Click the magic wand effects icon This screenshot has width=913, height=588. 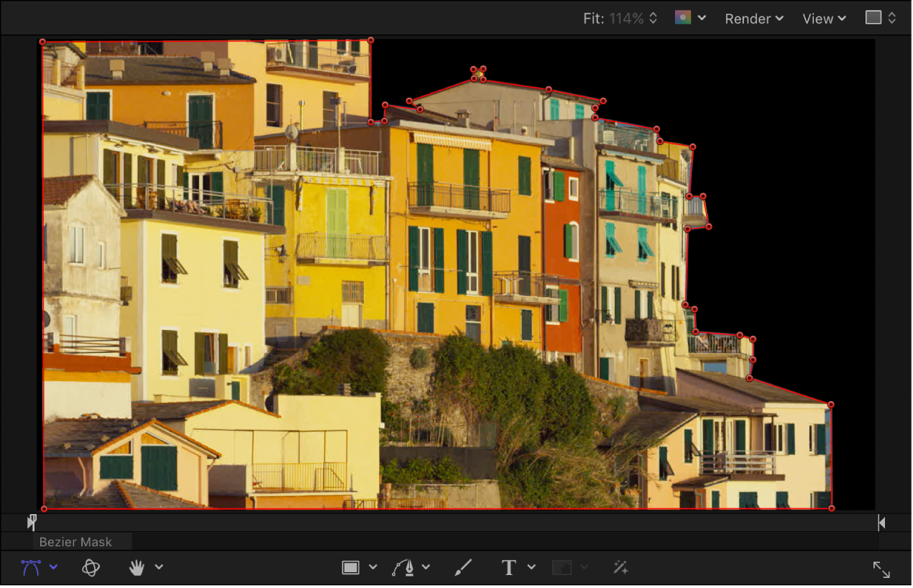620,568
